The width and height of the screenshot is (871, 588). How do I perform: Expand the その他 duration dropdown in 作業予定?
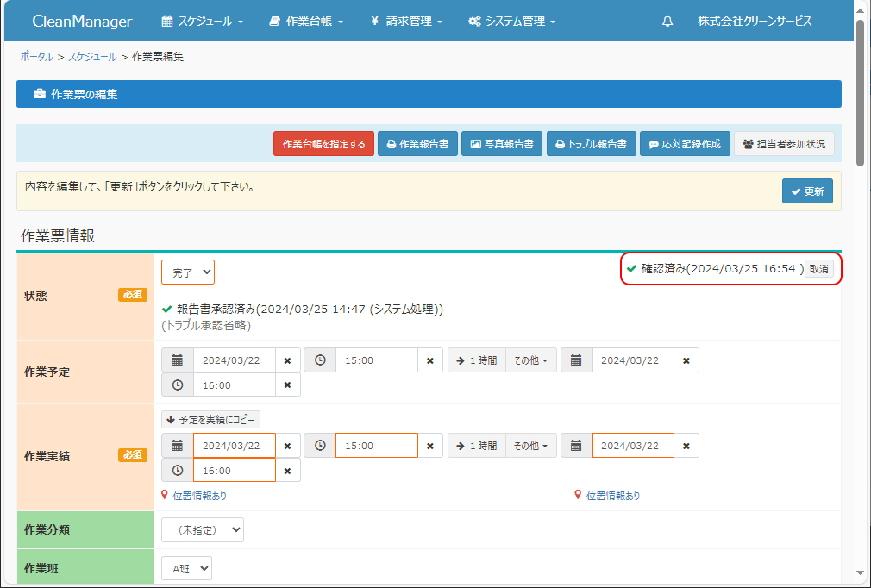point(530,360)
